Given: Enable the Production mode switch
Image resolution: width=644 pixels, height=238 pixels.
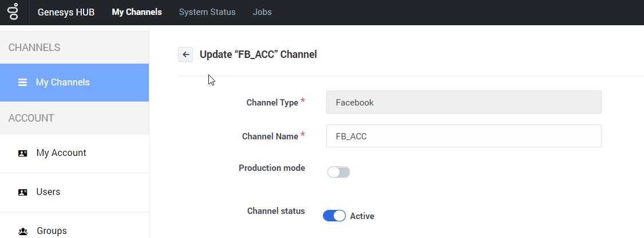Looking at the screenshot, I should pyautogui.click(x=339, y=172).
